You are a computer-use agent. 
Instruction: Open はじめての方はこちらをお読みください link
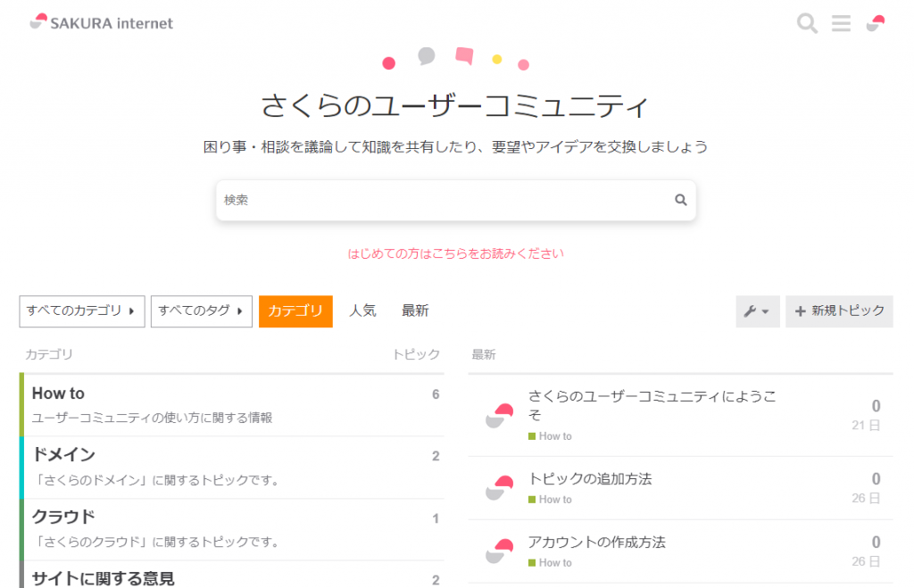455,253
